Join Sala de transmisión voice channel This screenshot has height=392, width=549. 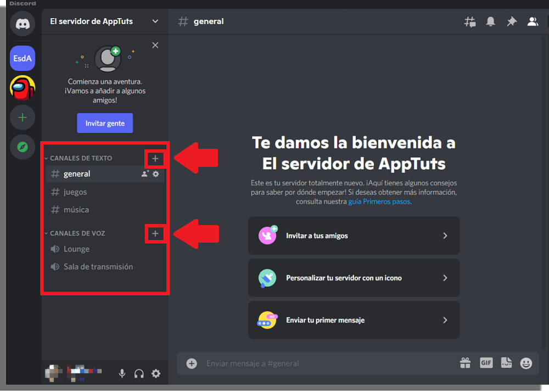pos(105,267)
